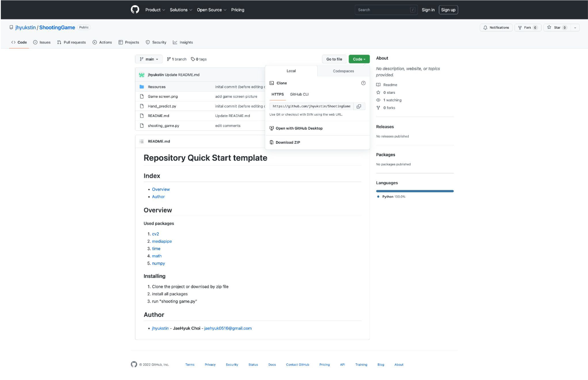588x380 pixels.
Task: Click the jaehyuk0516@gmail.com email link
Action: (x=228, y=328)
